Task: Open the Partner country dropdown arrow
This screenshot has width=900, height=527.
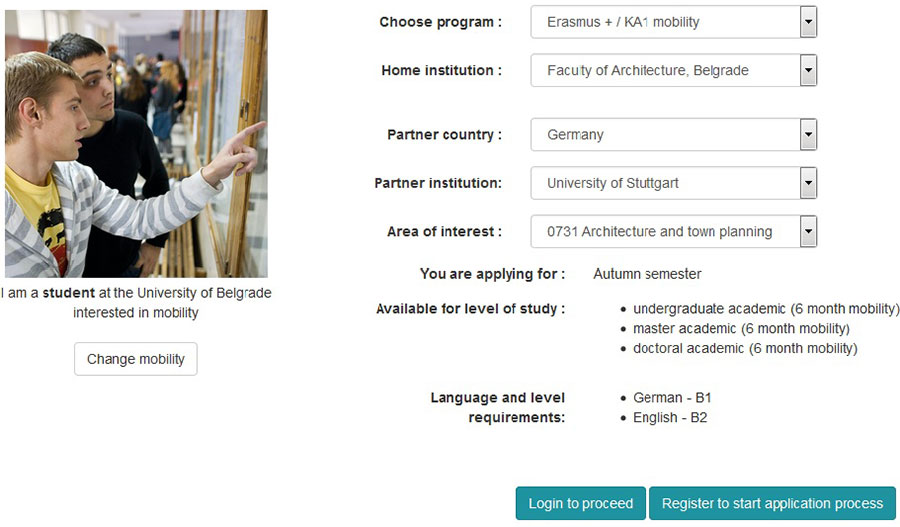Action: pos(808,135)
